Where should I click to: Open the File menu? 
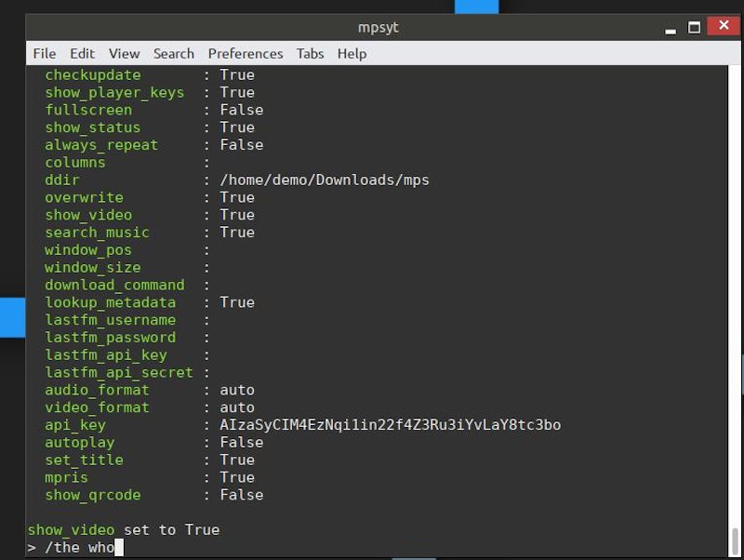pos(45,53)
